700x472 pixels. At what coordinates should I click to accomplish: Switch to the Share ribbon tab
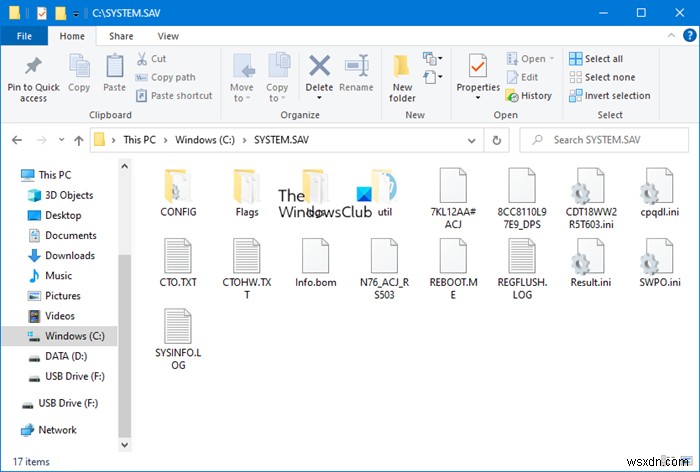click(121, 36)
